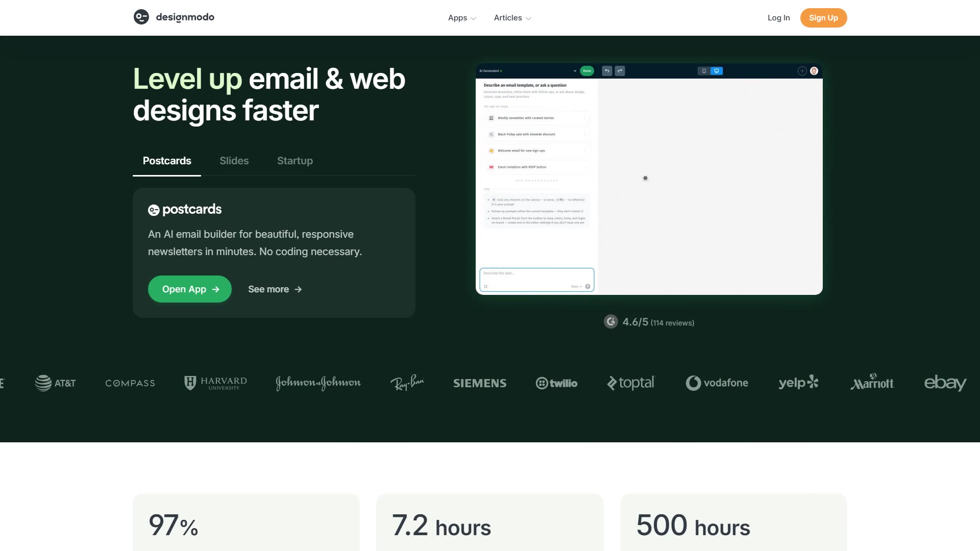
Task: Click the eBay logo
Action: click(945, 383)
